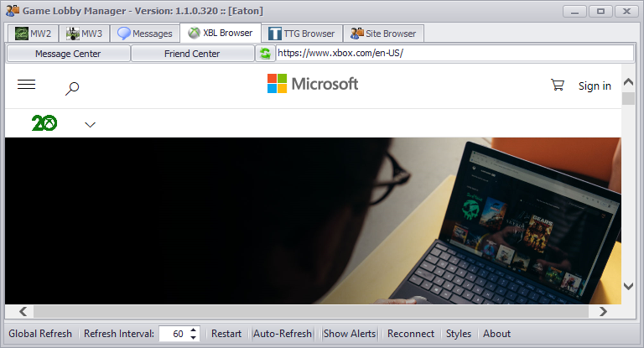Select the XBL Browser tab
The image size is (644, 348).
tap(221, 33)
